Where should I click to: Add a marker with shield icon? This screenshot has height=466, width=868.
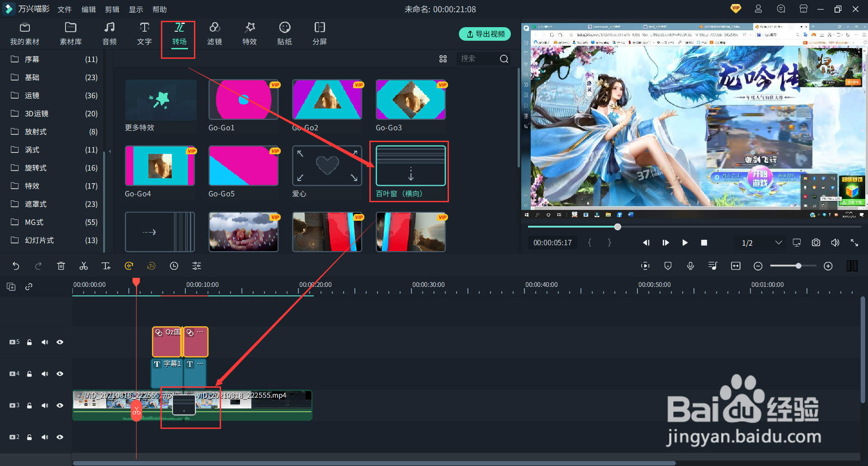668,266
